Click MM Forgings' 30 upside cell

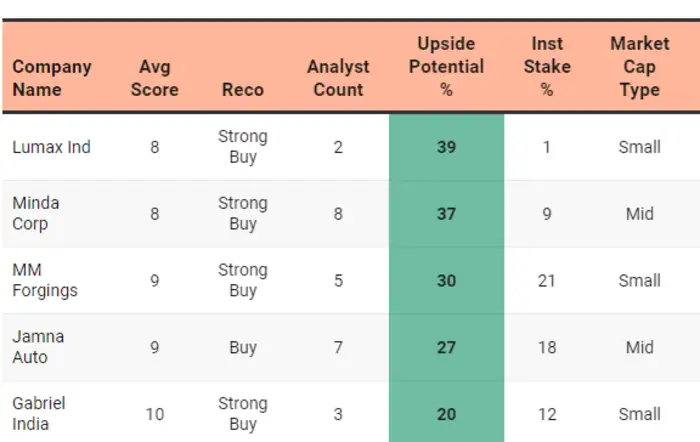(446, 281)
